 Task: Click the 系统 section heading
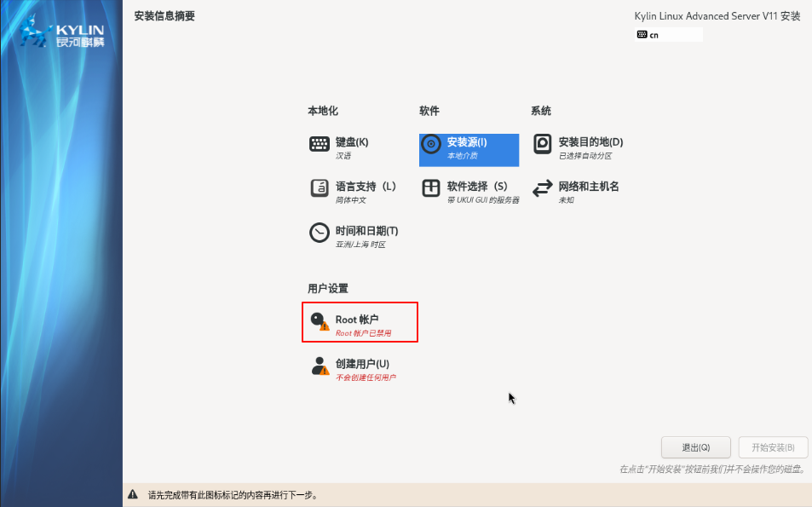click(x=541, y=111)
